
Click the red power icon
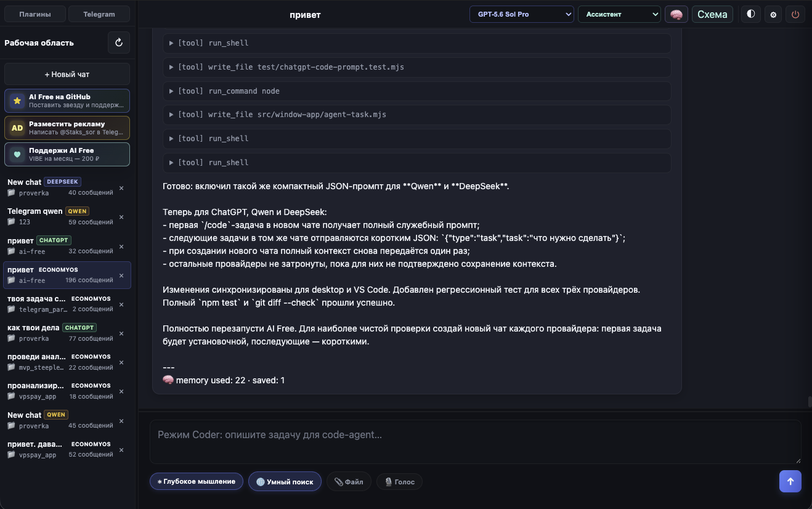pos(795,14)
